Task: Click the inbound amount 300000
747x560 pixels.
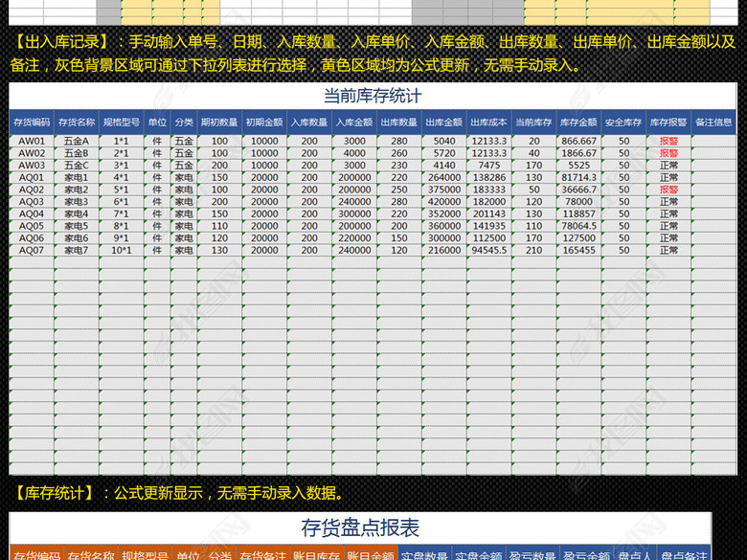Action: click(354, 213)
